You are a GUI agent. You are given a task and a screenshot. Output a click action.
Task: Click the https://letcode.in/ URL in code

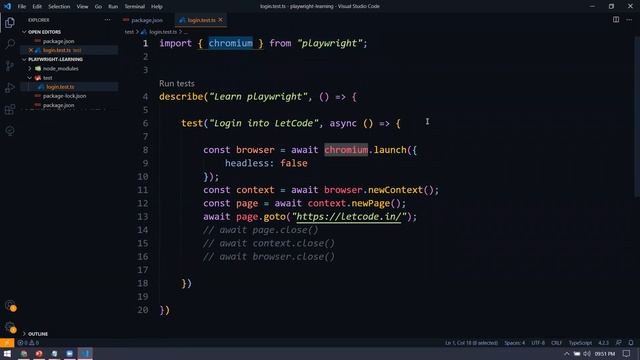(349, 217)
